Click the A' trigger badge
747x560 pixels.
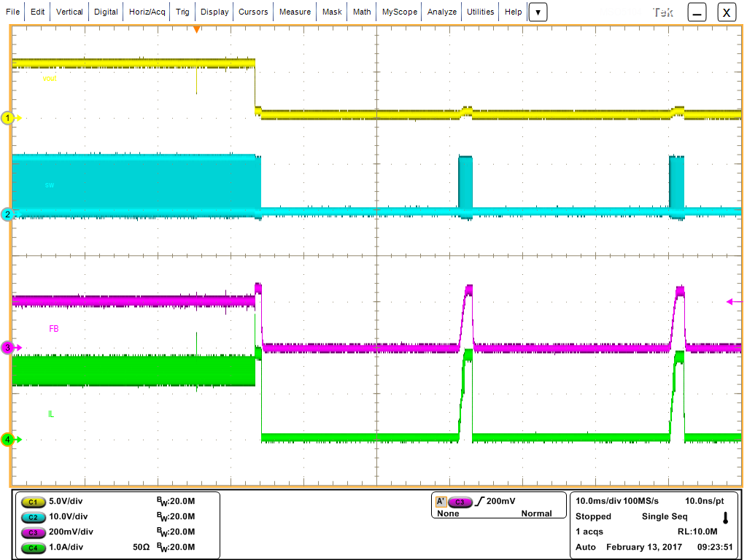pyautogui.click(x=441, y=501)
